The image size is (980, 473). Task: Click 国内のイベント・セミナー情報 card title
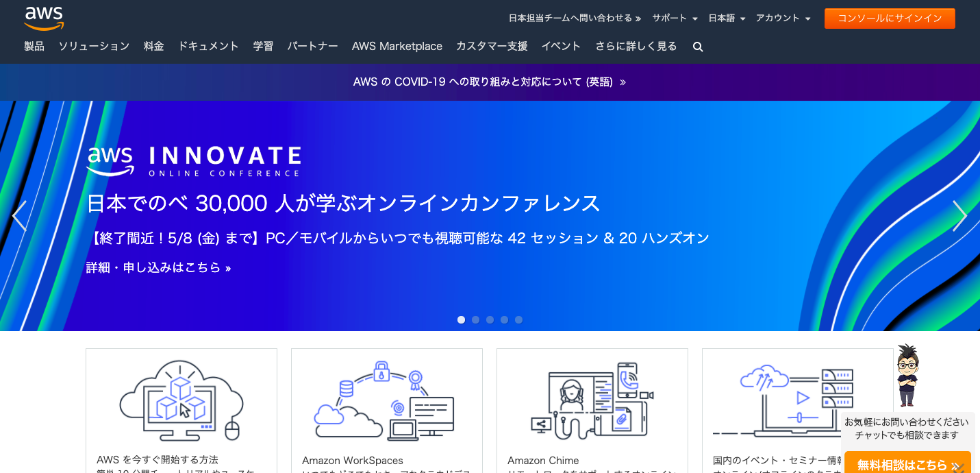(x=777, y=461)
